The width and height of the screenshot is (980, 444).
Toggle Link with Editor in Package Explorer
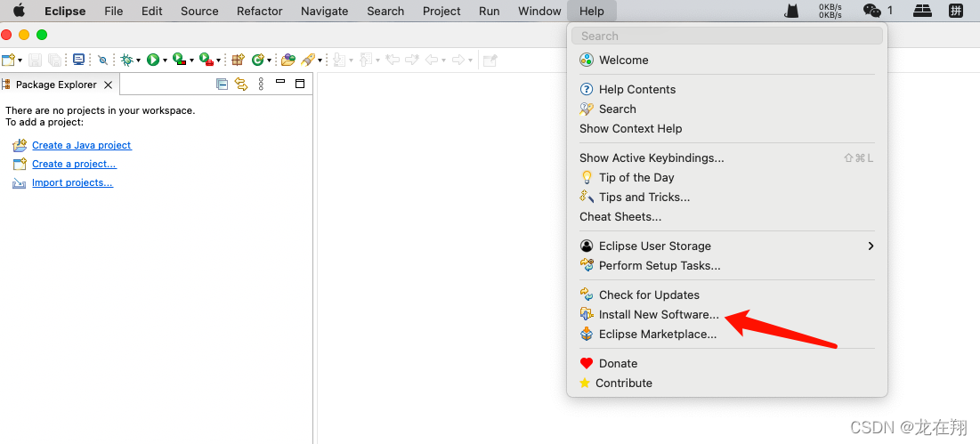pyautogui.click(x=241, y=84)
